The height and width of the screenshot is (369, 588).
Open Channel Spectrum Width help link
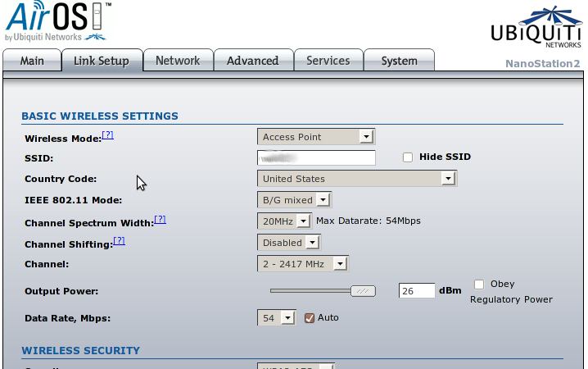(161, 220)
